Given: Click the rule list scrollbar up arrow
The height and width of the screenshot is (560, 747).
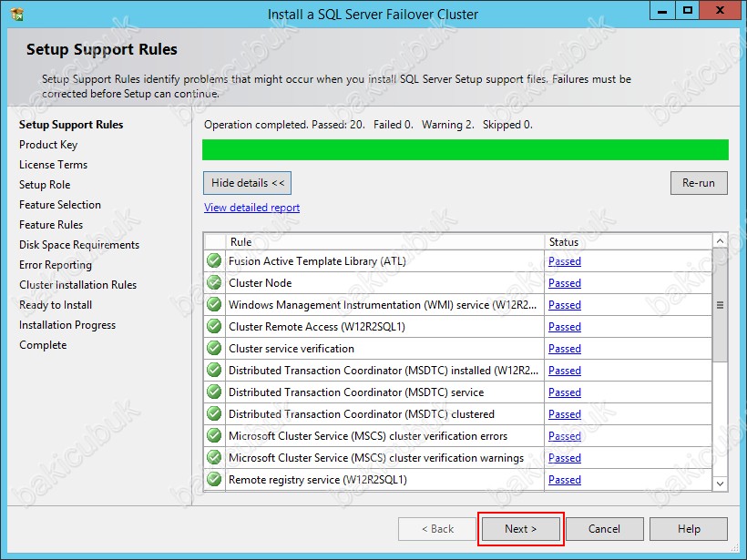Looking at the screenshot, I should coord(721,241).
